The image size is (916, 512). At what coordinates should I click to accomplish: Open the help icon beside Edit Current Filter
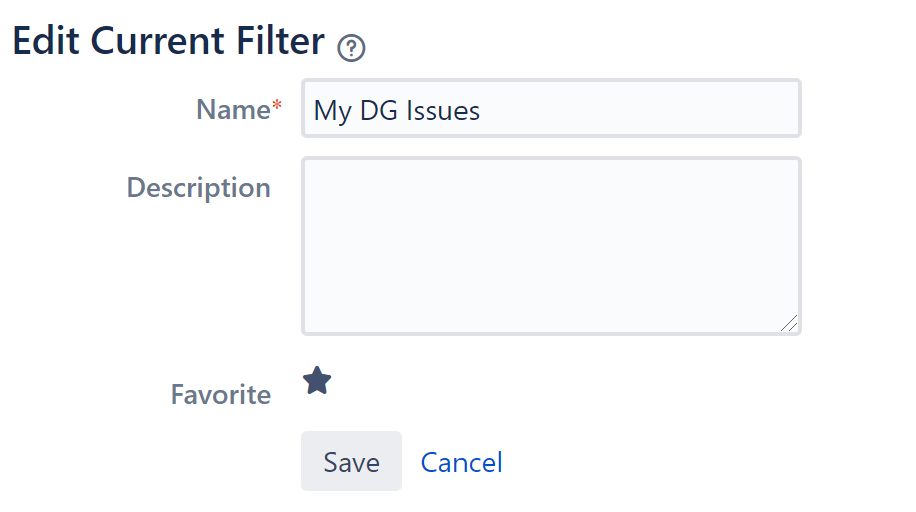(x=351, y=48)
